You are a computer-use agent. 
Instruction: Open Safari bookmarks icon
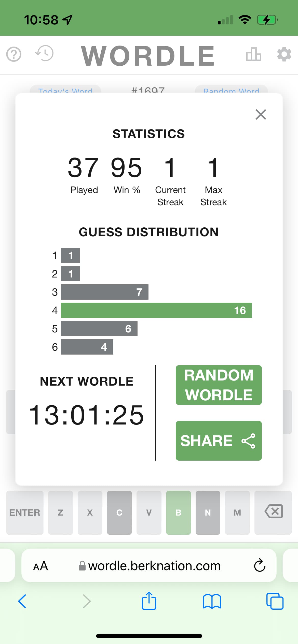[x=212, y=602]
